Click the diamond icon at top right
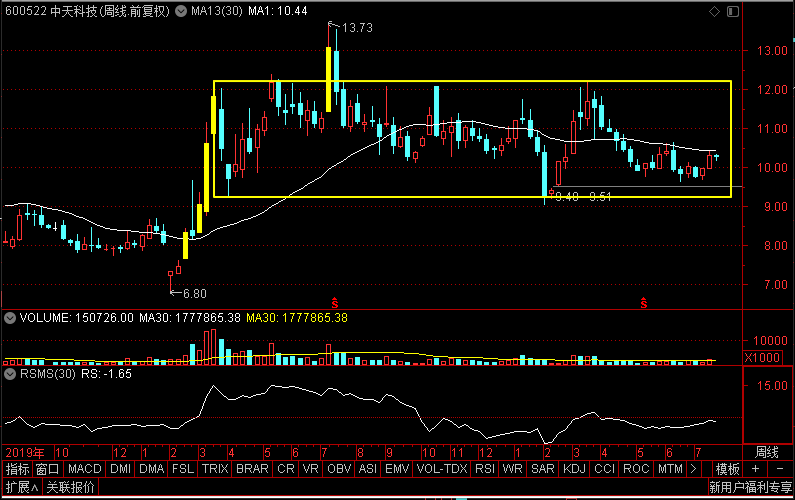795x500 pixels. coord(714,11)
